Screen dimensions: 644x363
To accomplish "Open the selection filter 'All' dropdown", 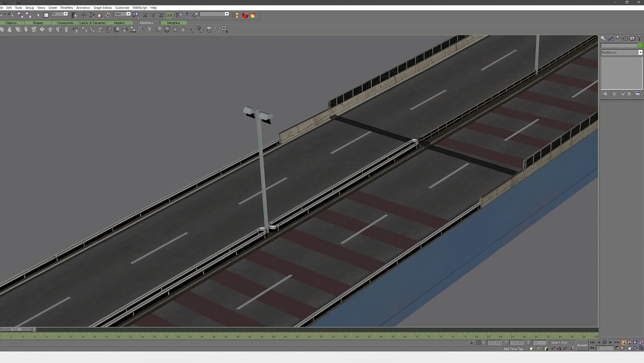I will [x=65, y=14].
